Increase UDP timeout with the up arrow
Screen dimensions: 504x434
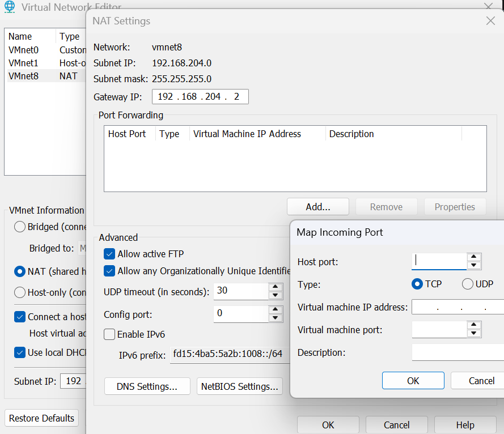[276, 288]
